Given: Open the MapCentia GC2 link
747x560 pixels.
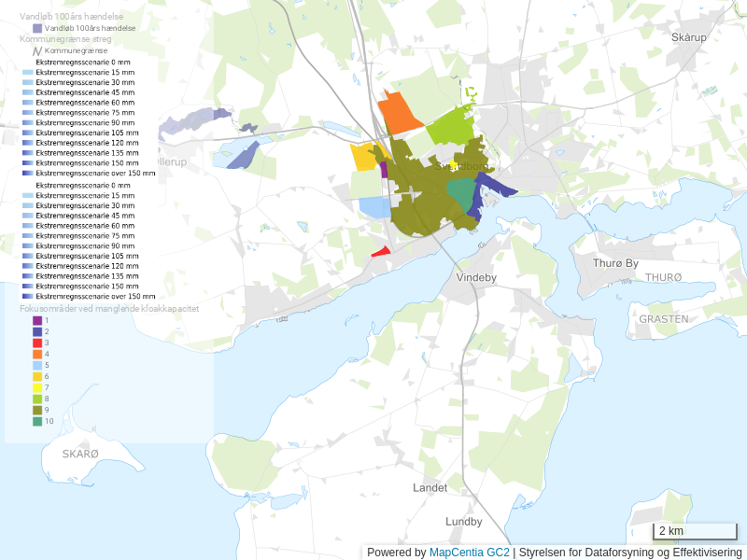Looking at the screenshot, I should (469, 553).
